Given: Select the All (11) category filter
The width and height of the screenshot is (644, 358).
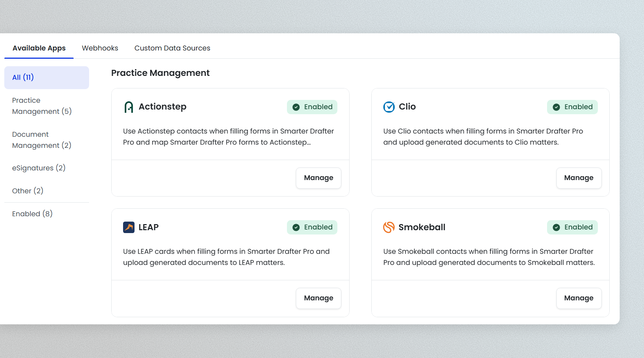Looking at the screenshot, I should pos(47,77).
